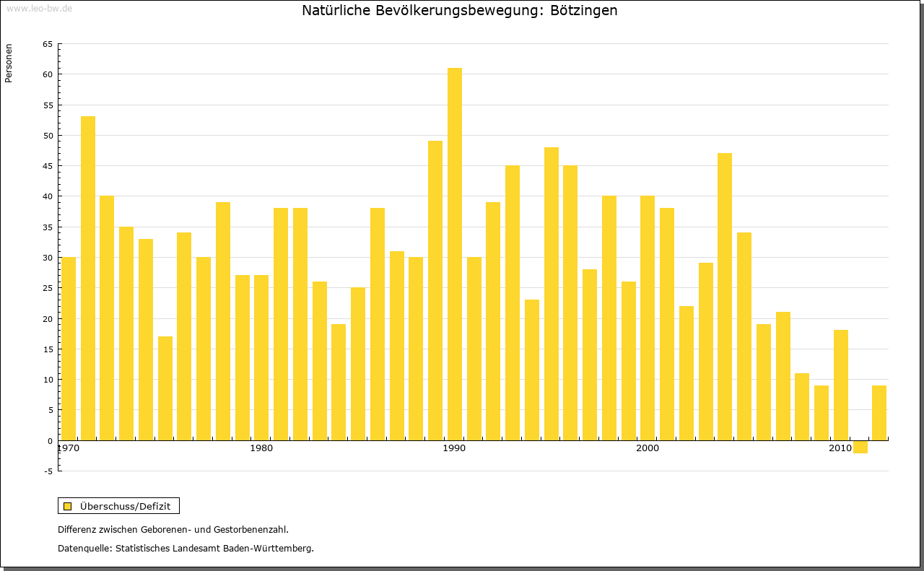Click the 65 y-axis tick label

pos(47,44)
